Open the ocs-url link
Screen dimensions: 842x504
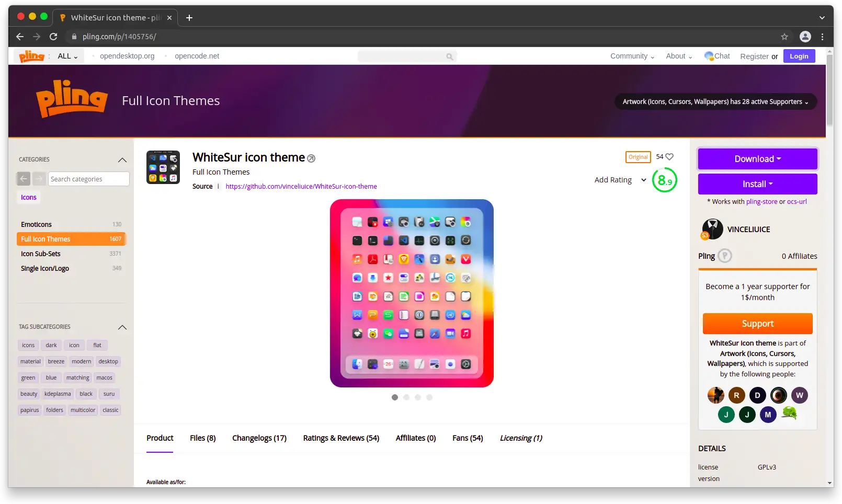797,202
